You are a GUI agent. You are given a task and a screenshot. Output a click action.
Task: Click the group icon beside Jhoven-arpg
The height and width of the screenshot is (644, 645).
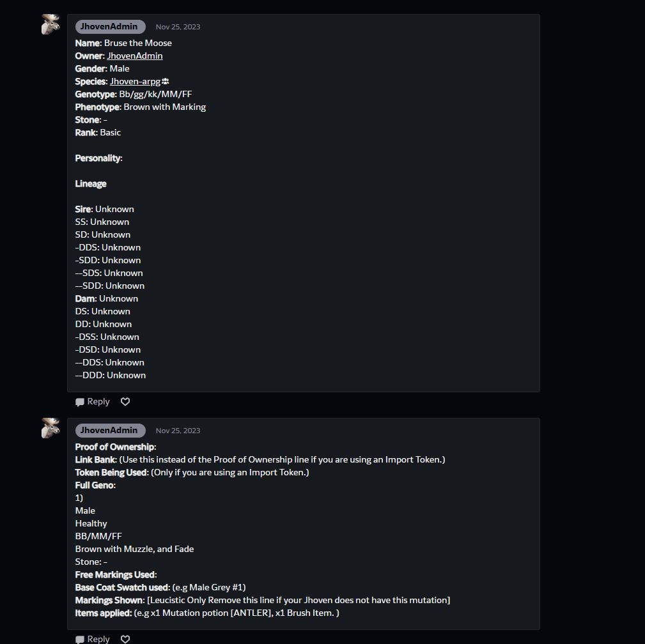[166, 81]
